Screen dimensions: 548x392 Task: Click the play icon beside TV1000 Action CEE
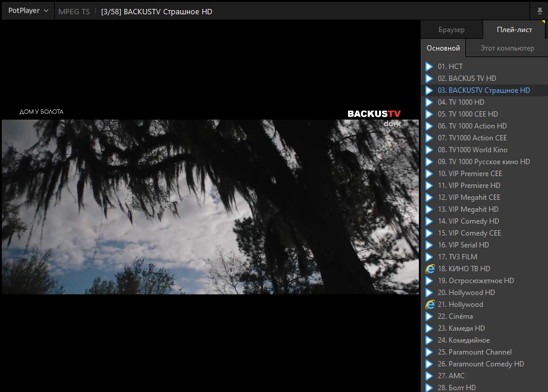pos(429,137)
